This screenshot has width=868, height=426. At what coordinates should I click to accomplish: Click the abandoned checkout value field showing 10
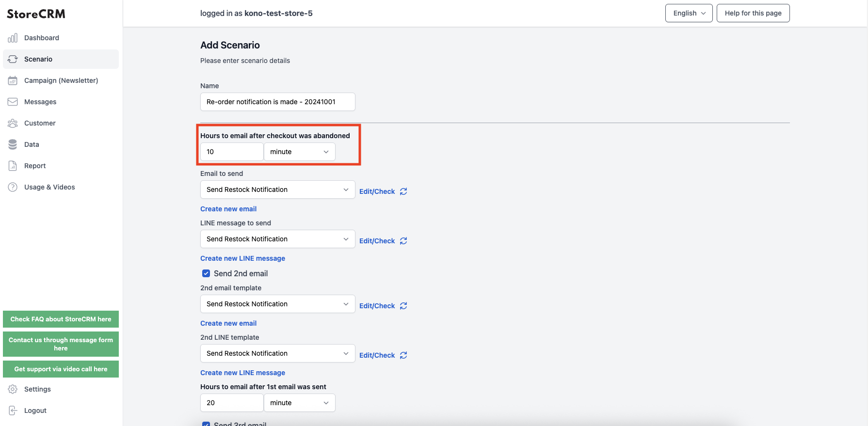[x=232, y=152]
